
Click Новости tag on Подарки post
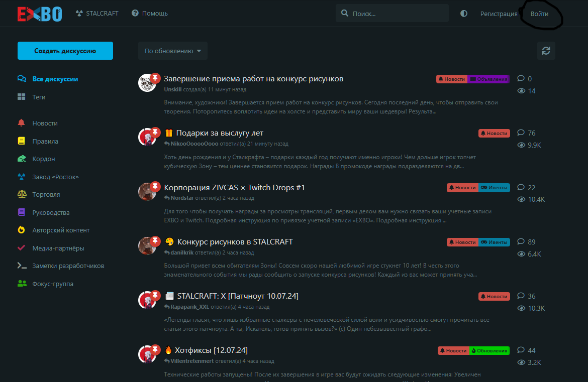click(x=494, y=134)
